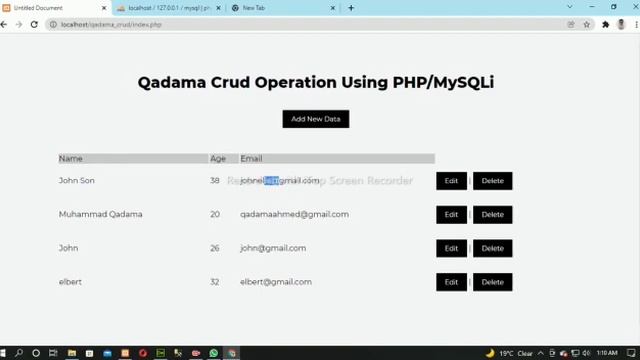
Task: Share this page icon in address bar
Action: click(571, 25)
